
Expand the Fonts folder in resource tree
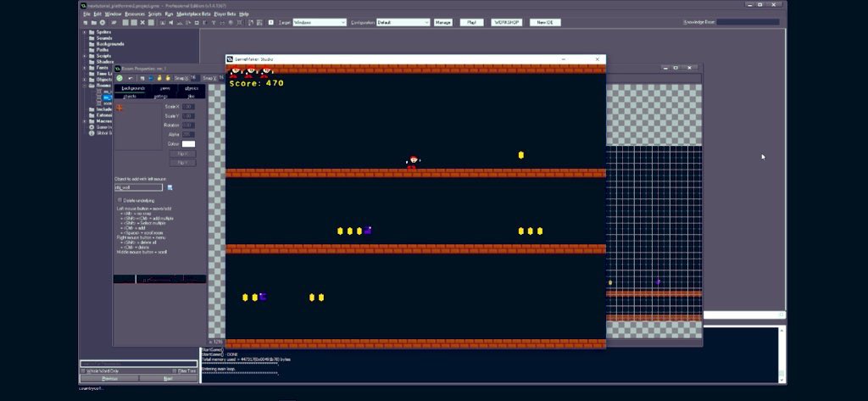[85, 68]
